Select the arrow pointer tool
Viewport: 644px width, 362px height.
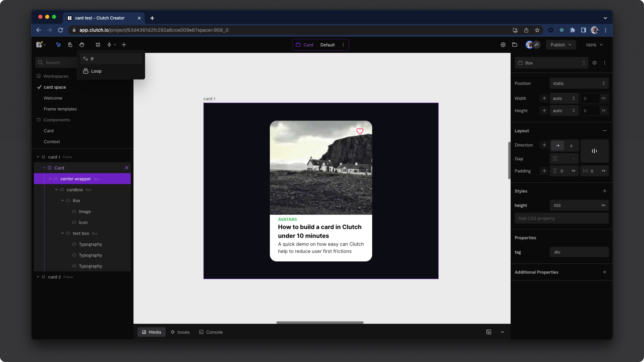click(x=58, y=45)
